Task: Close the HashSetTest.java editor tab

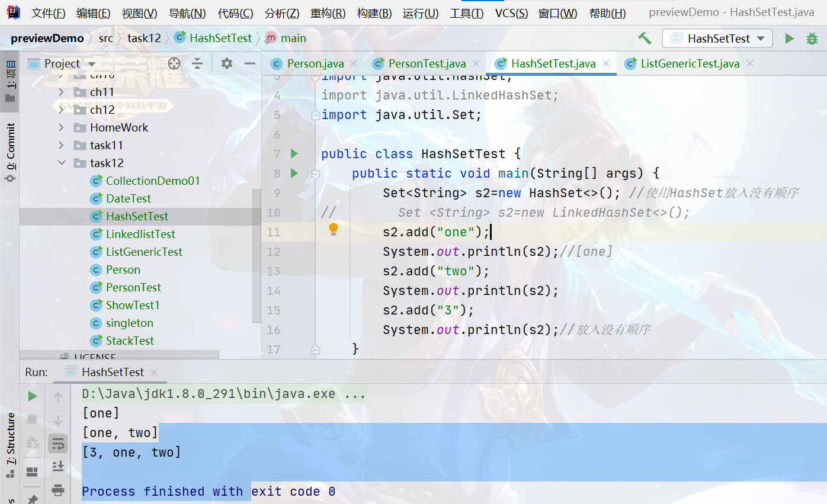Action: coord(606,63)
